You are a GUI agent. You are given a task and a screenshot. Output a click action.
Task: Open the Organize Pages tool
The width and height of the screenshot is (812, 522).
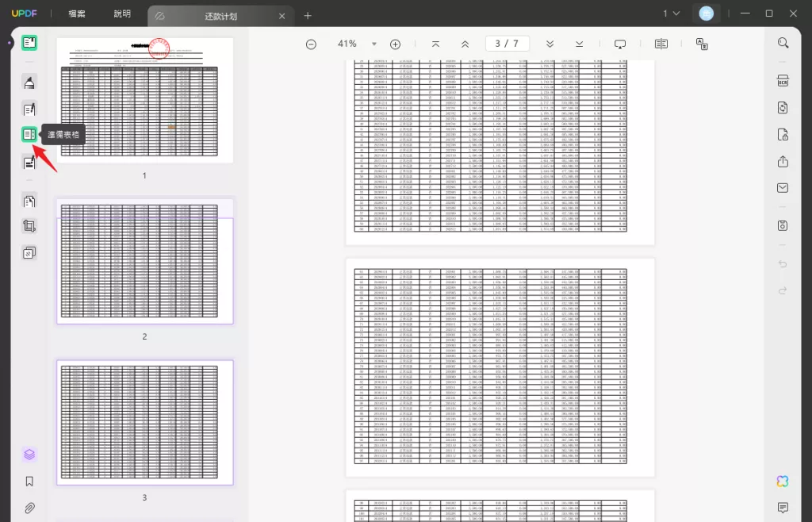[x=29, y=201]
